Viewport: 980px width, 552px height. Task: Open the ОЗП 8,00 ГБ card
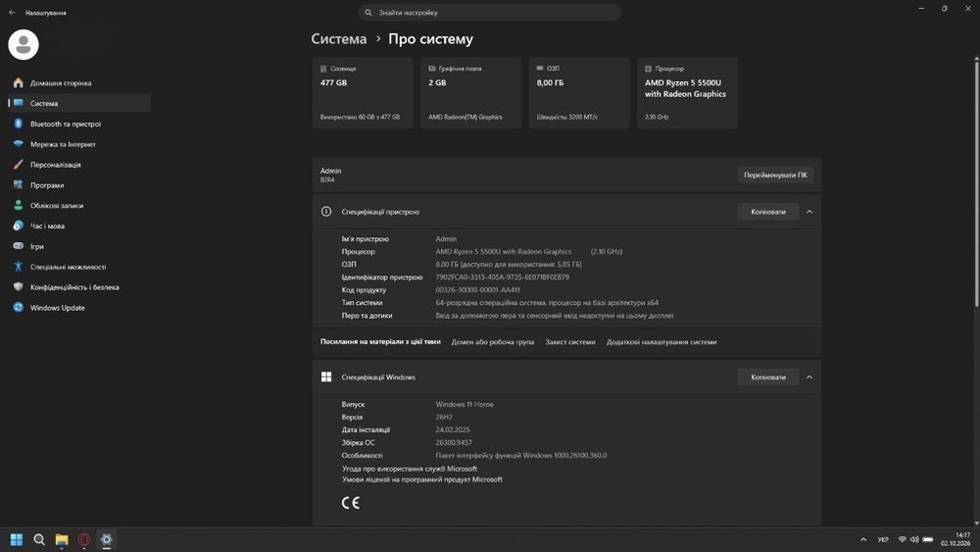click(579, 93)
